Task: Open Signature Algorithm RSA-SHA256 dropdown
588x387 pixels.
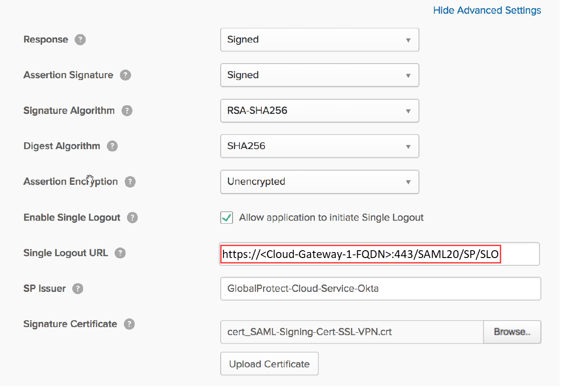Action: (319, 111)
